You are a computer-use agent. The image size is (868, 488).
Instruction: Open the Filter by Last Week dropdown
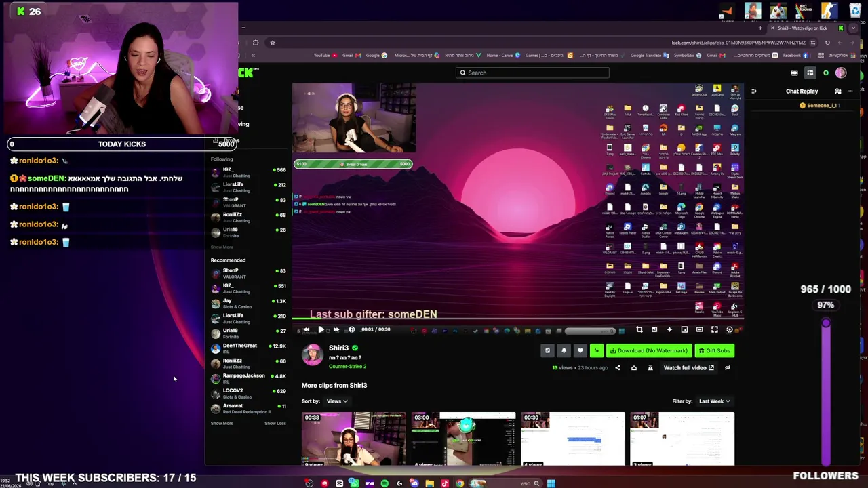pos(715,401)
